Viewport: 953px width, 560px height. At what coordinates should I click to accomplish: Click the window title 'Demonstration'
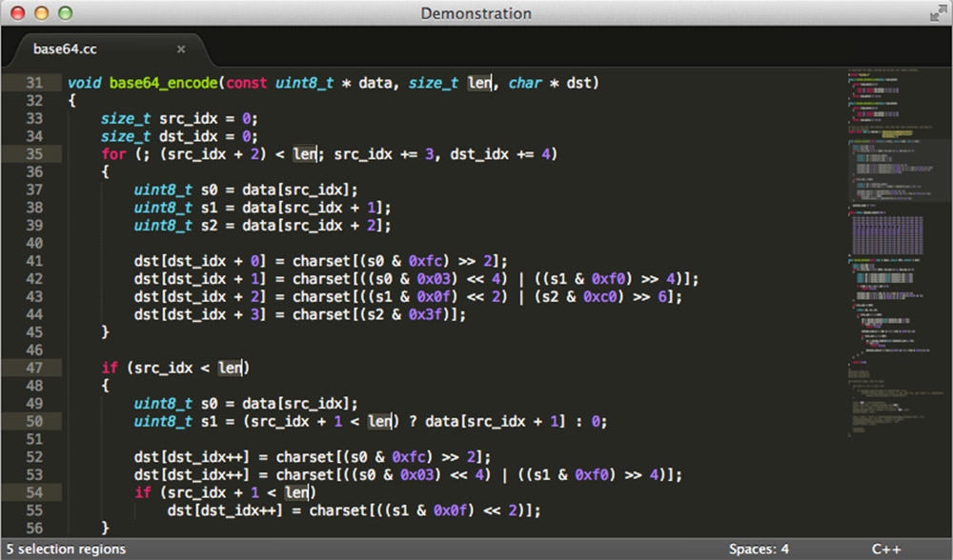[476, 13]
